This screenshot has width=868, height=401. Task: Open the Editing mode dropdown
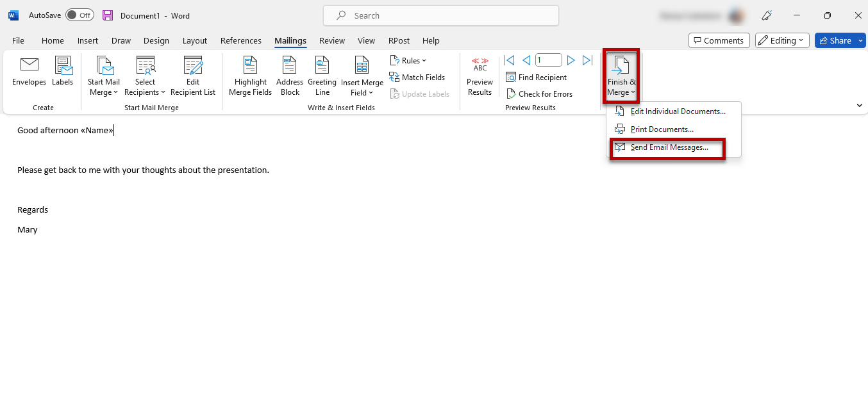tap(782, 40)
